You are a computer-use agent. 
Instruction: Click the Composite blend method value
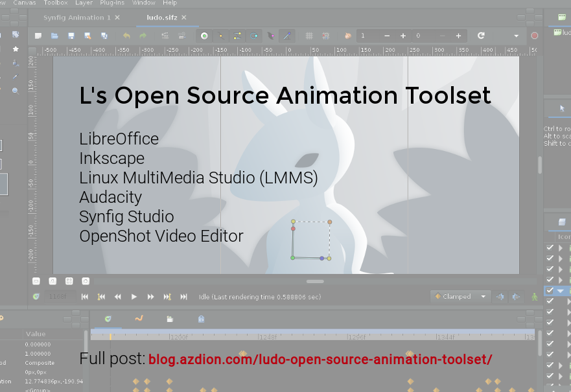coord(40,363)
